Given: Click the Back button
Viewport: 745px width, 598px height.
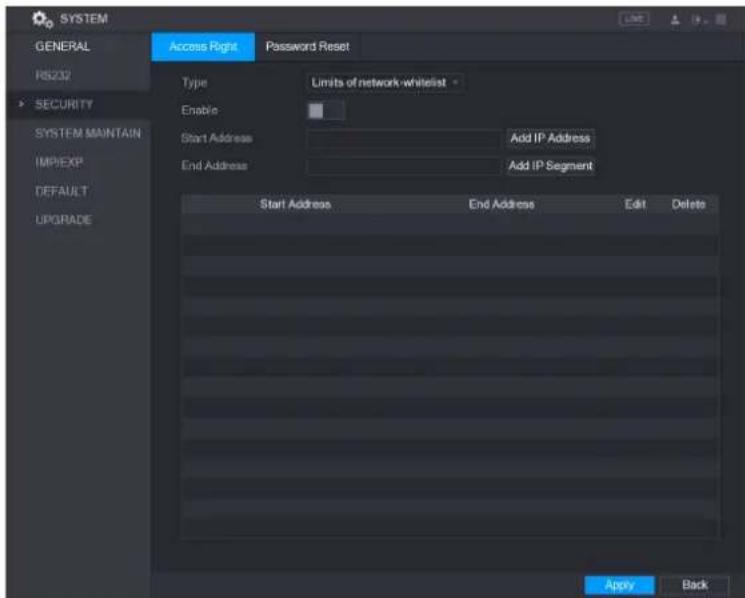Looking at the screenshot, I should click(695, 585).
